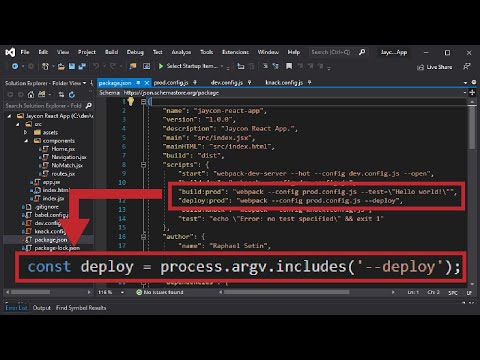Click the magnifier icon in Solution Explorer search

[x=89, y=106]
